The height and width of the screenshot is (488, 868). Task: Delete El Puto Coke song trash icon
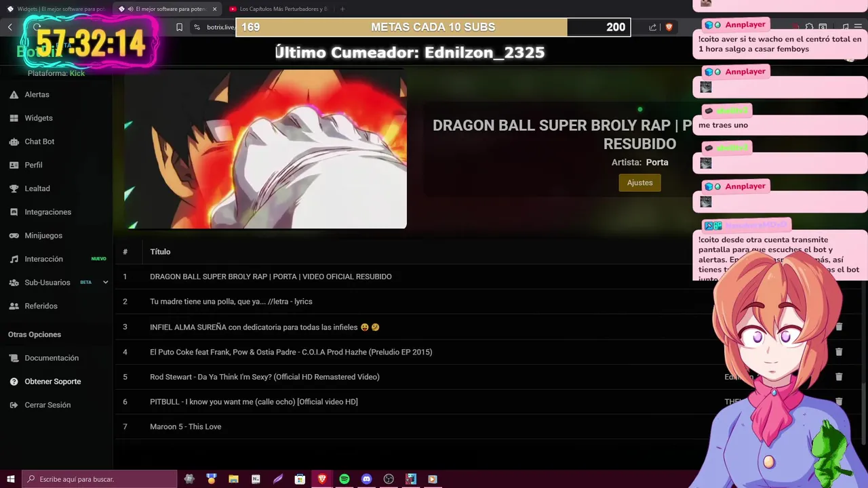(839, 352)
